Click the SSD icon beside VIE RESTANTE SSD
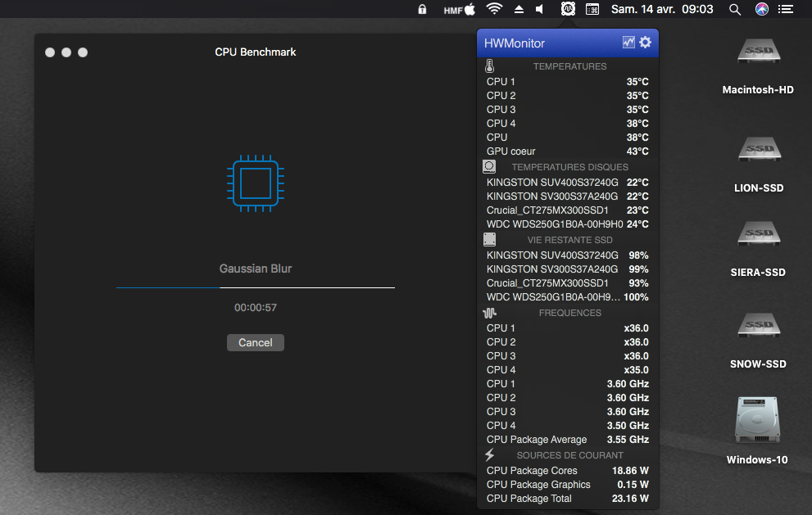812x515 pixels. click(x=489, y=240)
